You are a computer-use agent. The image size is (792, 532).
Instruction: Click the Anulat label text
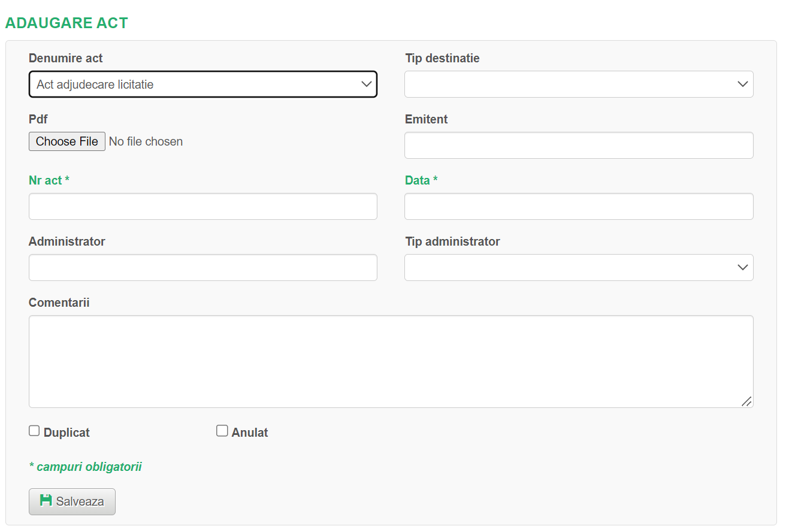pos(250,433)
